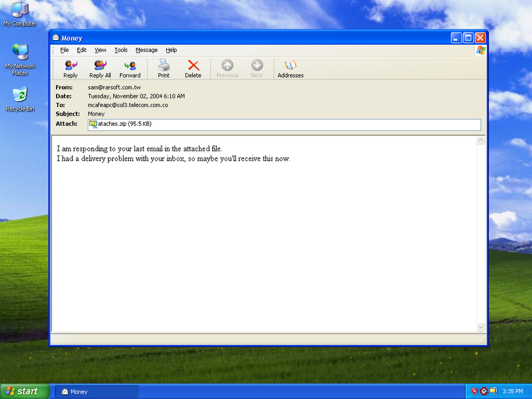
Task: Close the Money message window
Action: (x=480, y=38)
